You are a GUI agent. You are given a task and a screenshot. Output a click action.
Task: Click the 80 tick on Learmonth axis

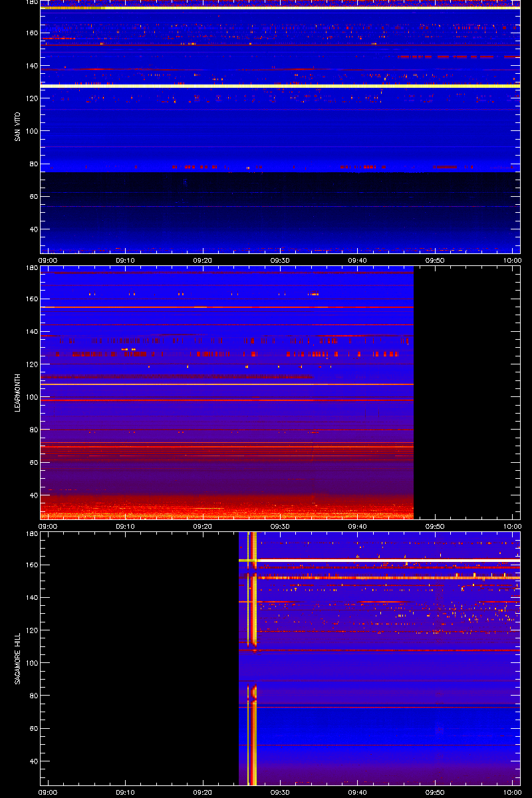click(x=33, y=430)
